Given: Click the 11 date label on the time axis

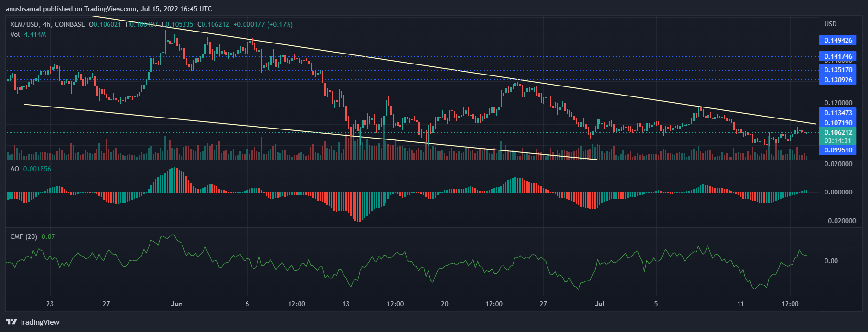Looking at the screenshot, I should (x=740, y=304).
